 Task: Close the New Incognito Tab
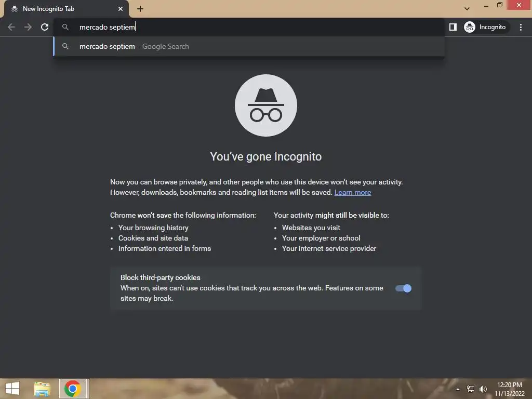point(121,9)
